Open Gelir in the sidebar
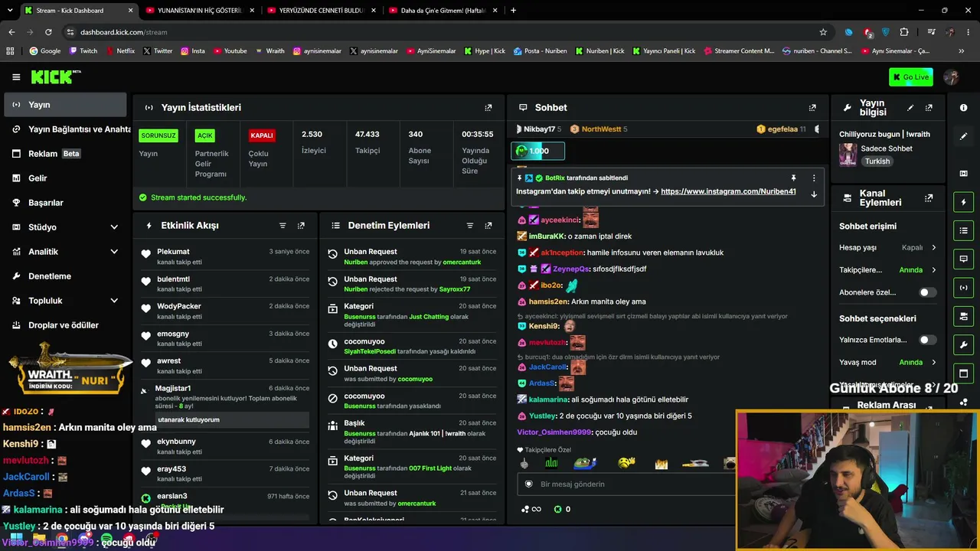 pyautogui.click(x=66, y=178)
